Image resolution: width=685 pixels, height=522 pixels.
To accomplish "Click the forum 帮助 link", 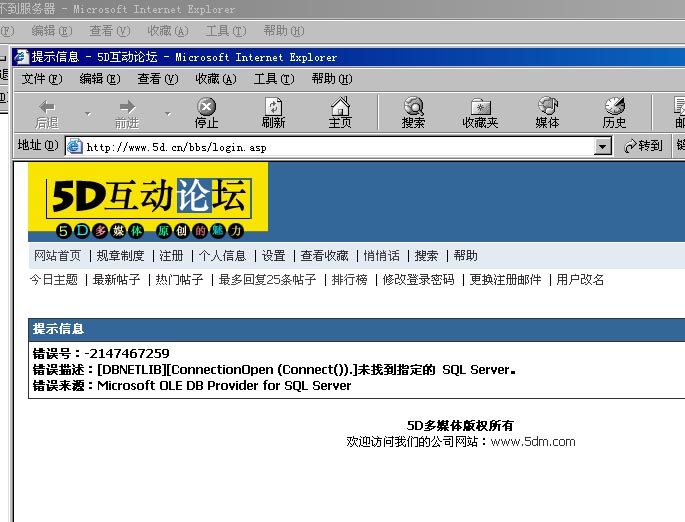I will pyautogui.click(x=465, y=256).
